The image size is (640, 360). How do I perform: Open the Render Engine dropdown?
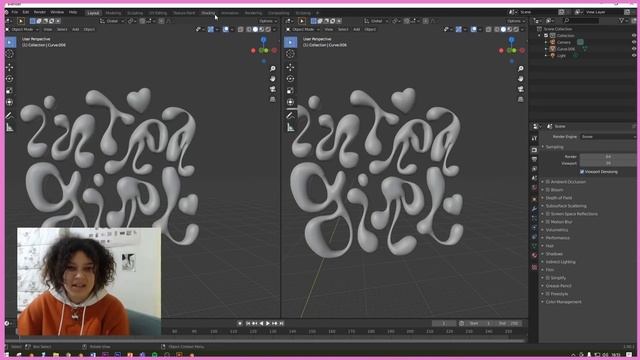pyautogui.click(x=608, y=137)
